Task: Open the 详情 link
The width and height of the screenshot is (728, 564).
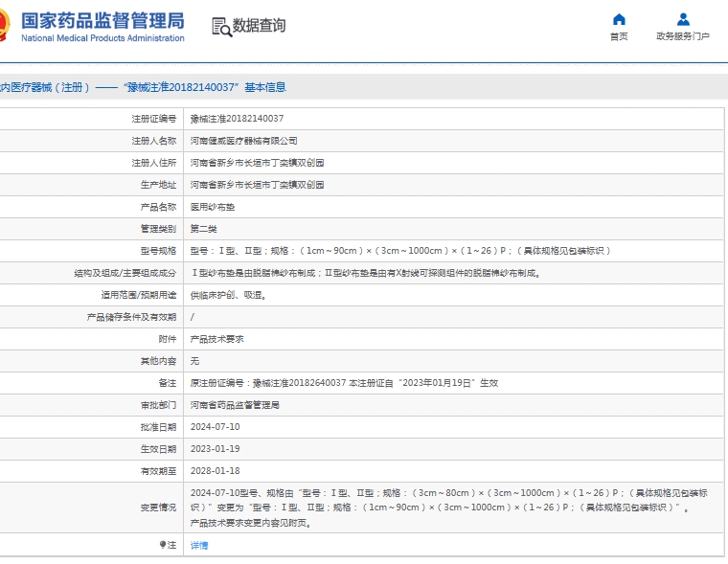Action: [199, 546]
